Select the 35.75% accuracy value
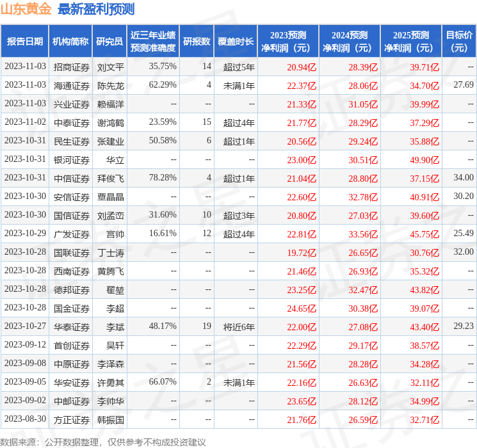Screen dimensions: 477x448 pos(163,67)
